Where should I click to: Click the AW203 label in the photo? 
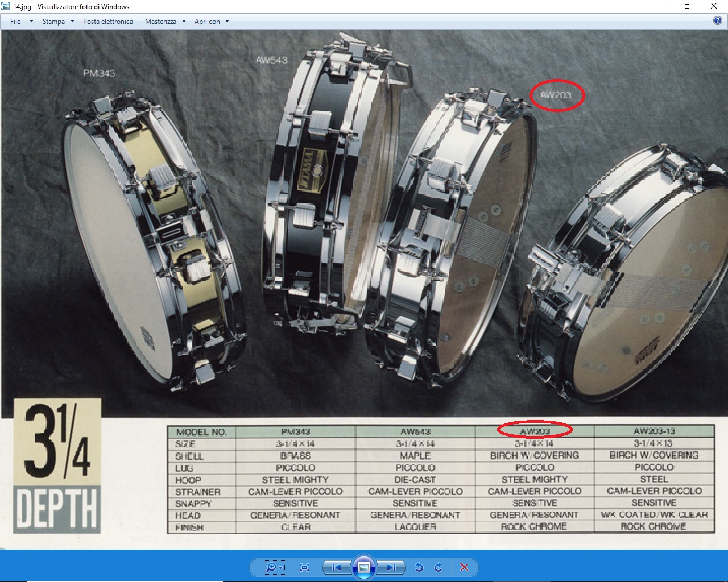(x=556, y=95)
